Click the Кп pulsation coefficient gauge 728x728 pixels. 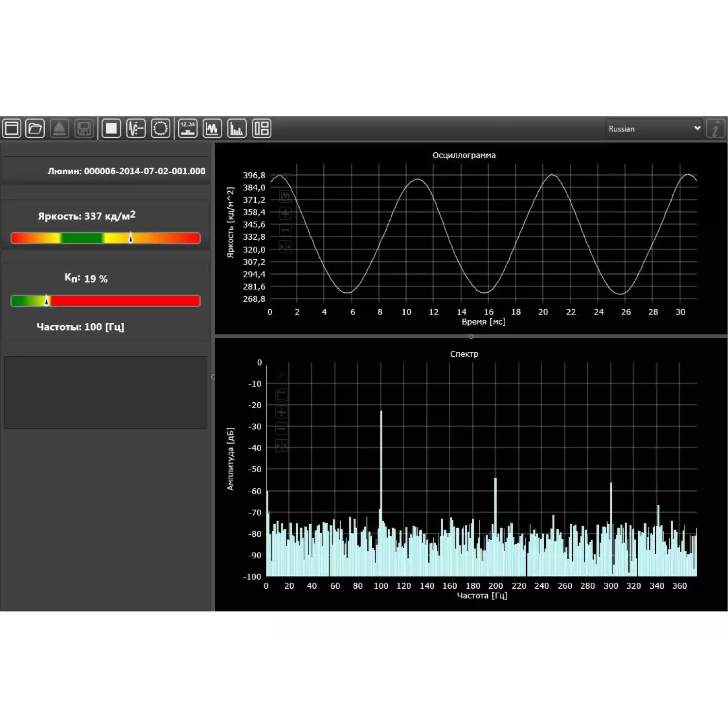tap(105, 301)
